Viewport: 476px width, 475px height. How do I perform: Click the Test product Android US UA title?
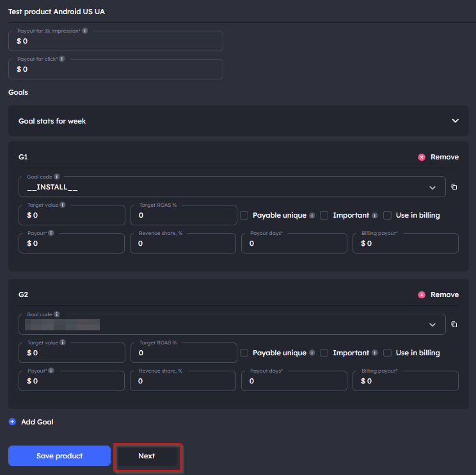[56, 12]
